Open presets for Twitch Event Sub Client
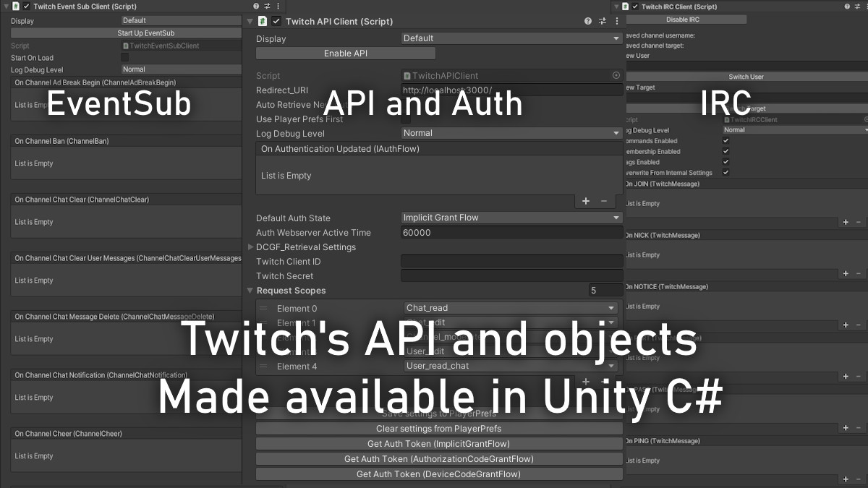Screen dimensions: 868x488 (267, 7)
